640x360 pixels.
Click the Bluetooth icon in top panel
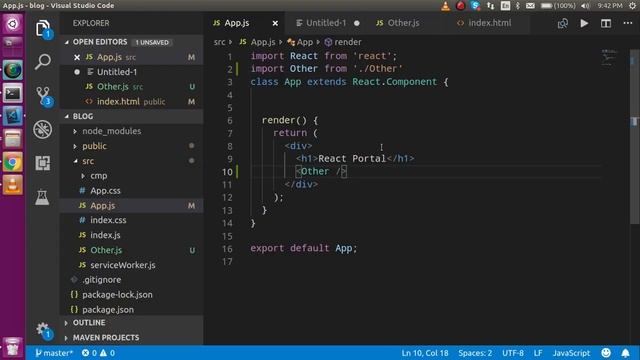pyautogui.click(x=518, y=6)
